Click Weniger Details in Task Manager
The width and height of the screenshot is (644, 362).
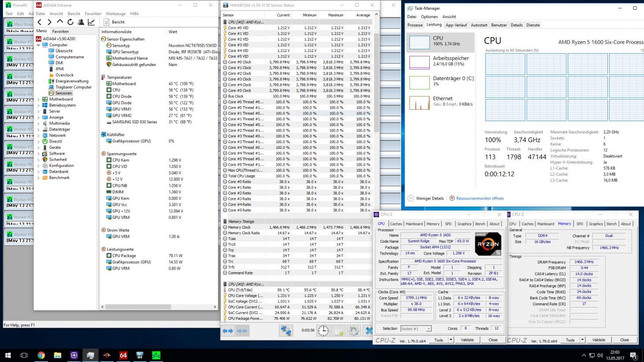point(426,198)
